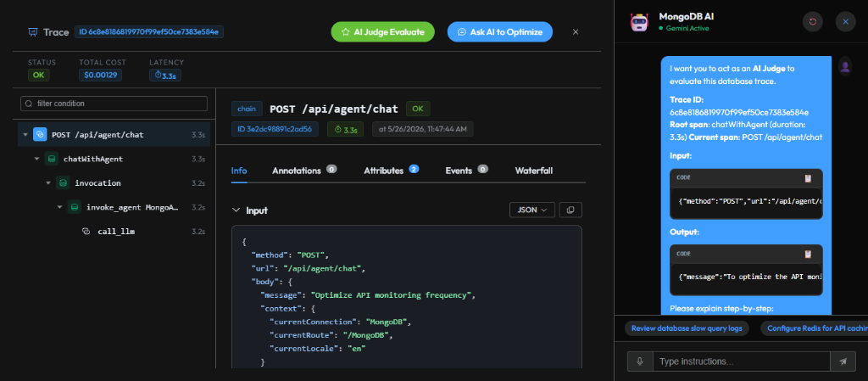Click the "currentLocale" JSON key
The height and width of the screenshot is (381, 868).
pyautogui.click(x=304, y=348)
